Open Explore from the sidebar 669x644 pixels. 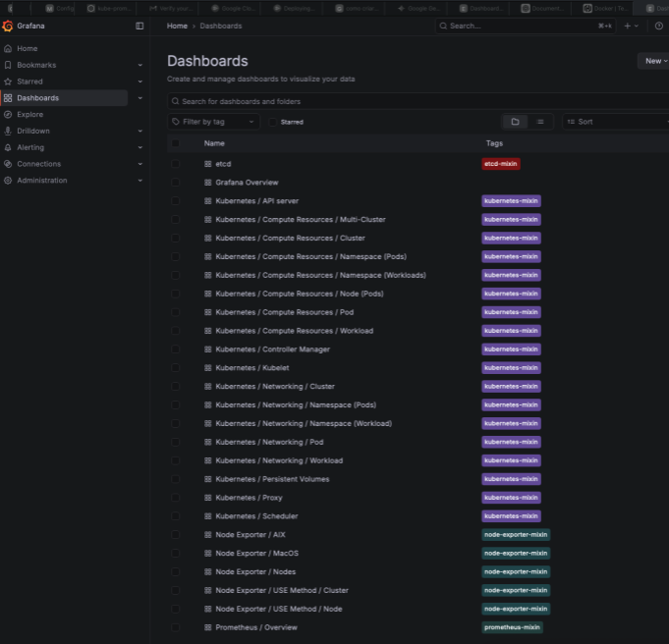click(30, 115)
